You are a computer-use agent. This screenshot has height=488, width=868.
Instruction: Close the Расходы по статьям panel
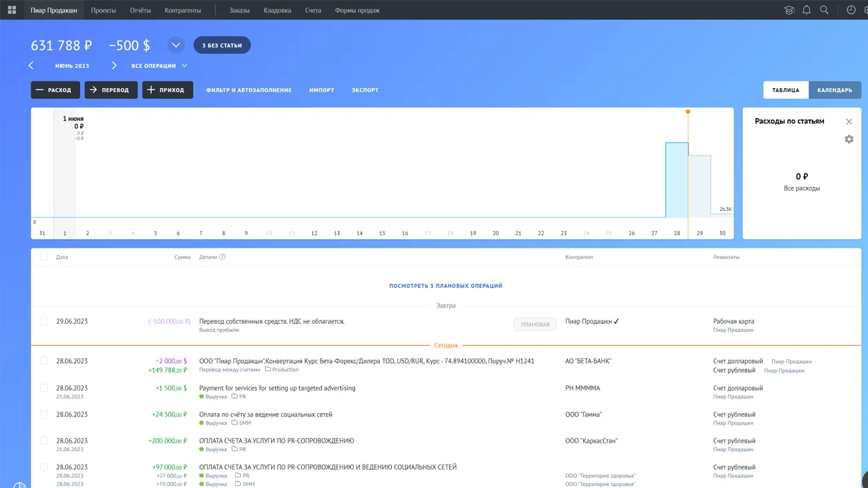pos(849,121)
